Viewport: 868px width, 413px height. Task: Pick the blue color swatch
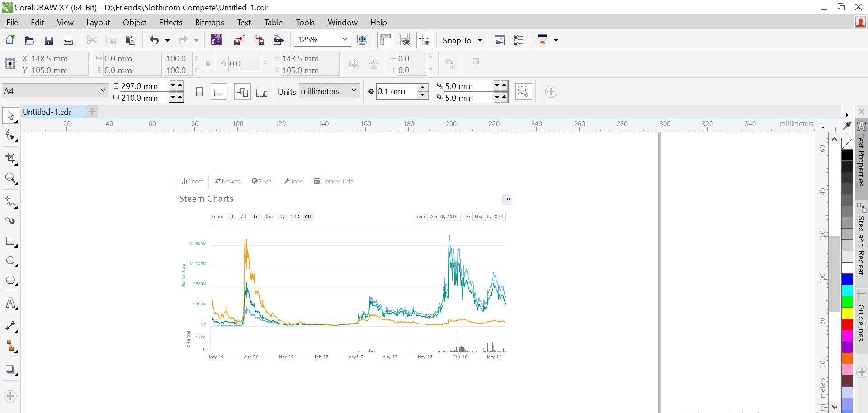(847, 279)
